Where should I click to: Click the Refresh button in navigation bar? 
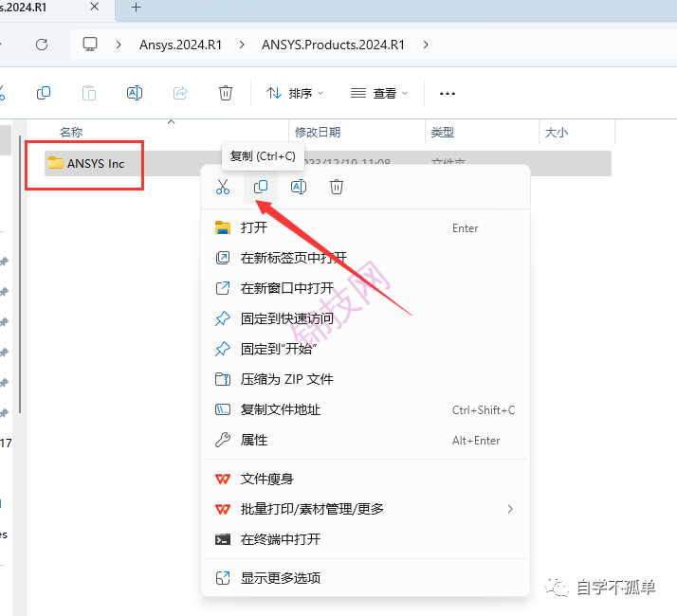(x=42, y=45)
